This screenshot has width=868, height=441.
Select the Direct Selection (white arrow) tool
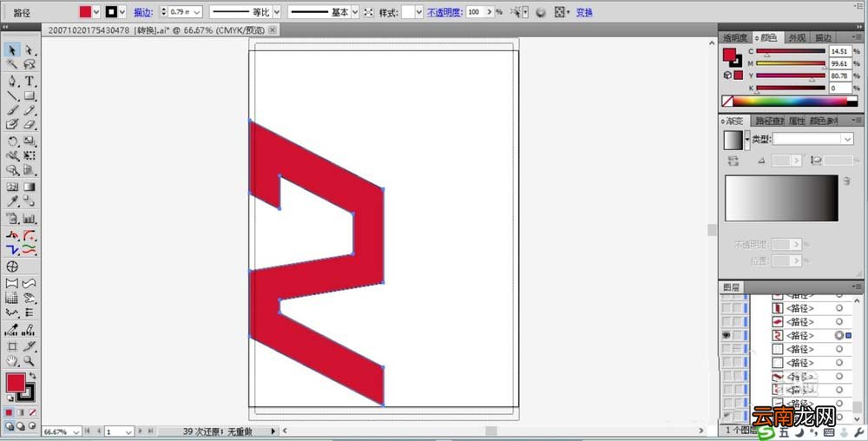(29, 50)
